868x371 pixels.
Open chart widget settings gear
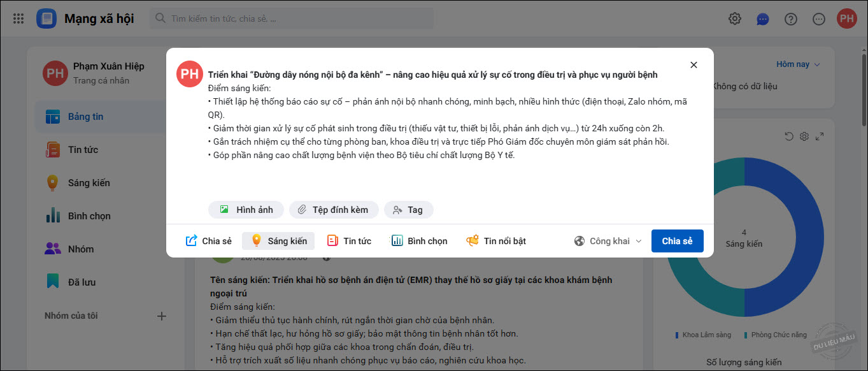coord(804,136)
